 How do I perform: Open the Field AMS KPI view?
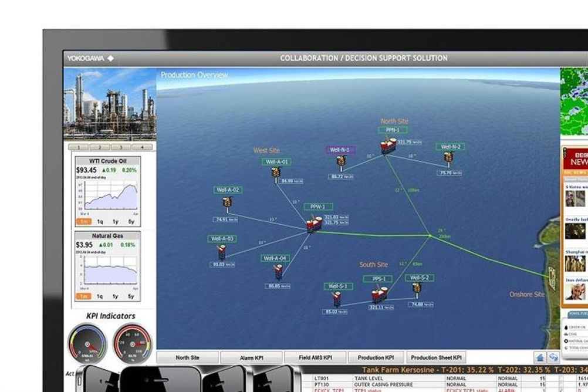click(315, 357)
